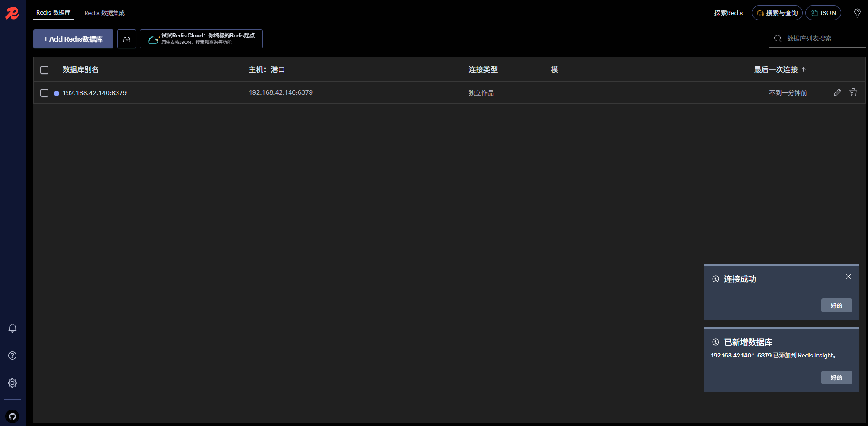
Task: Click the 探索Redis label
Action: coord(729,13)
